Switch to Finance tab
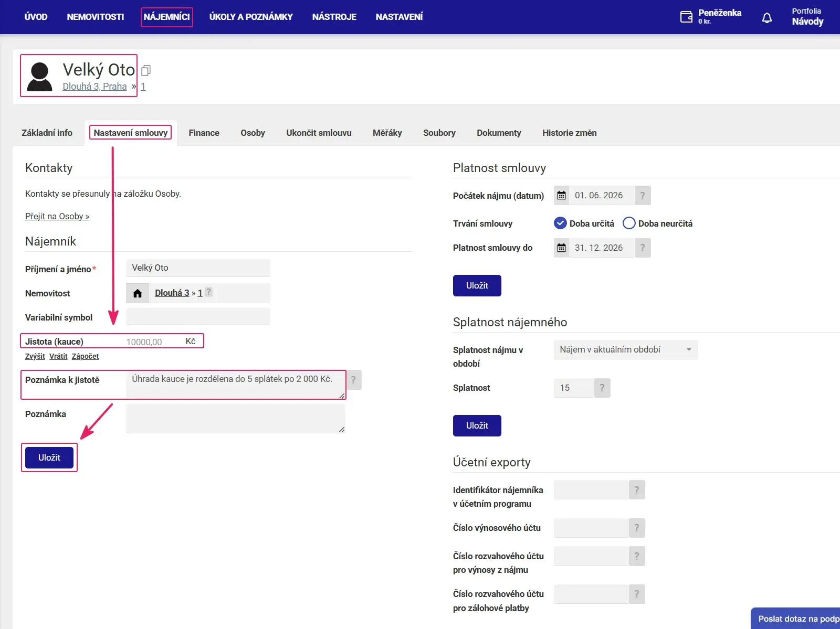The width and height of the screenshot is (840, 629). pyautogui.click(x=204, y=133)
